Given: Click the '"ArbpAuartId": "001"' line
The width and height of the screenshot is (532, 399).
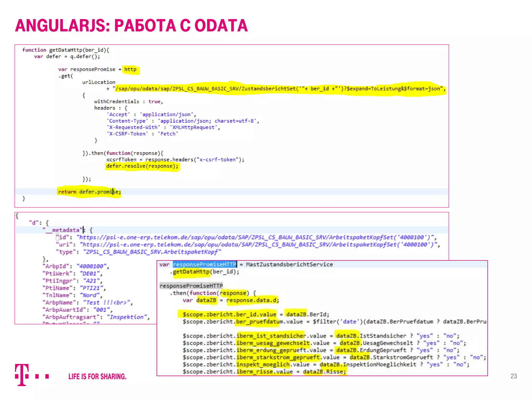Looking at the screenshot, I should coord(77,310).
